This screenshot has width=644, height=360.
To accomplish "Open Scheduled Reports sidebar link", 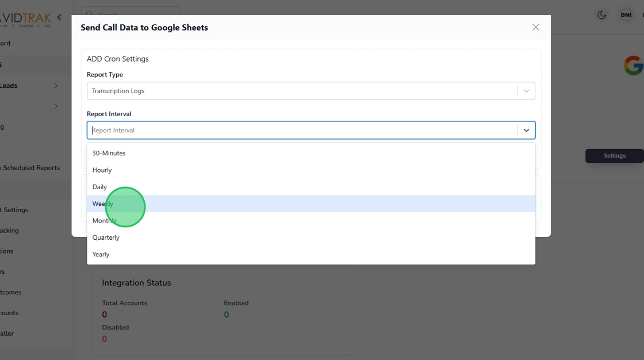I will point(31,168).
